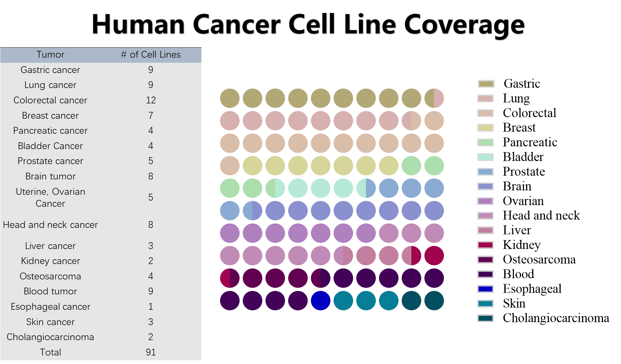Select the Cholangiocarcinoma legend color swatch
This screenshot has height=364, width=621.
[485, 318]
